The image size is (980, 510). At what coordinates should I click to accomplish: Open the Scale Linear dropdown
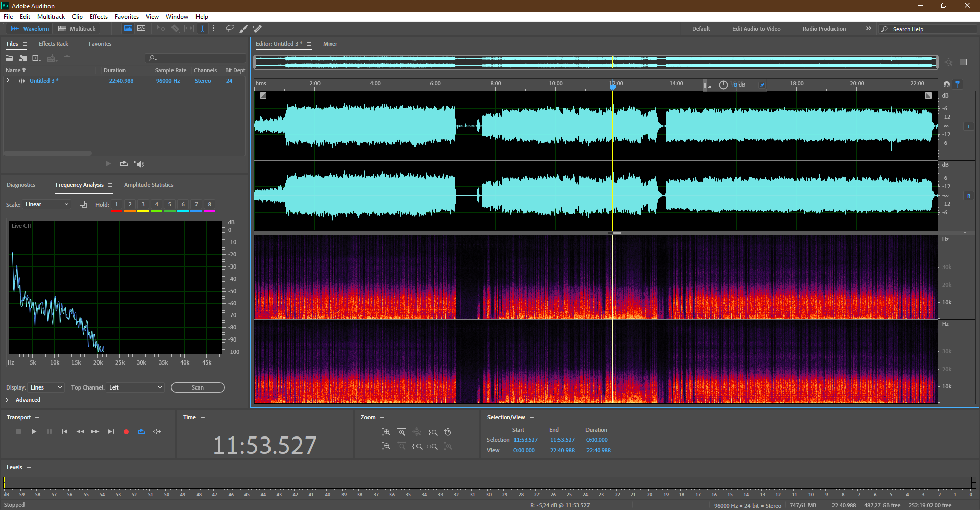[47, 204]
